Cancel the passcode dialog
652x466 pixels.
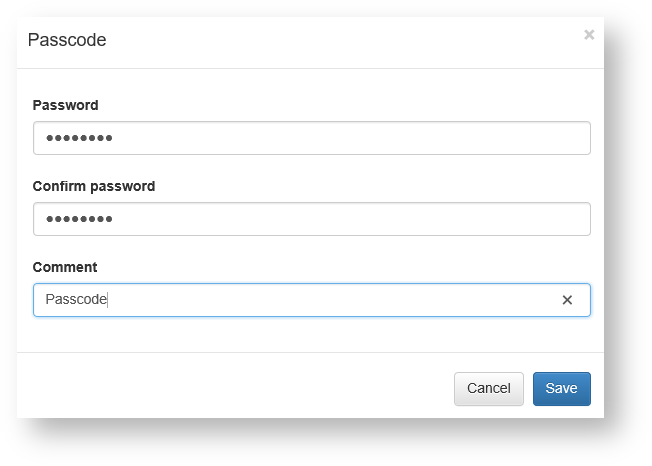coord(488,388)
